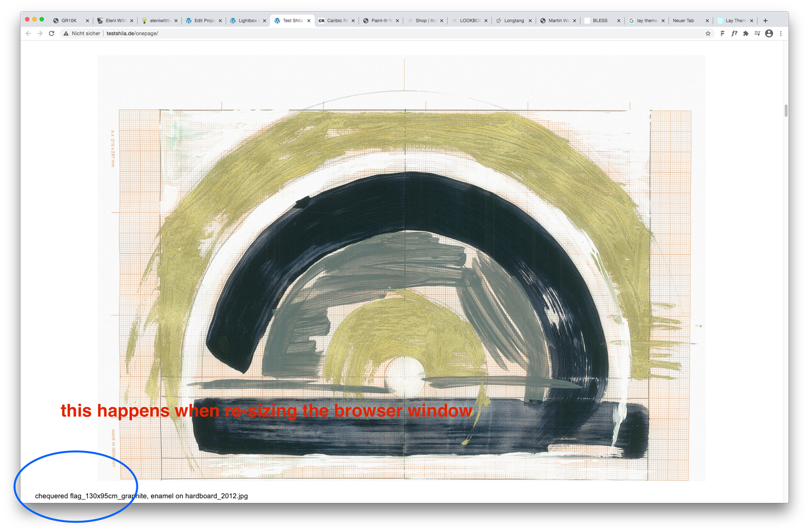Screen dimensions: 809x532
Task: Click the Nicht sicher security warning
Action: pyautogui.click(x=82, y=33)
